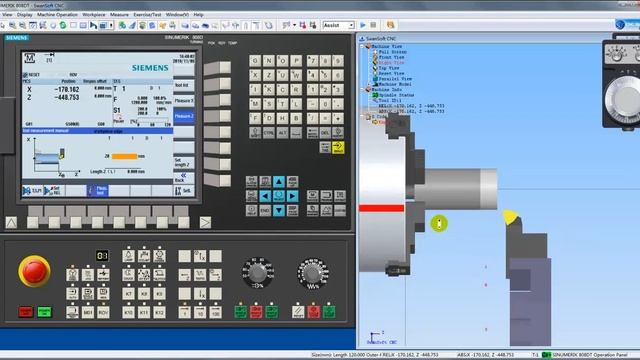The width and height of the screenshot is (640, 360).
Task: Click the printer icon in the toolbar
Action: (172, 25)
